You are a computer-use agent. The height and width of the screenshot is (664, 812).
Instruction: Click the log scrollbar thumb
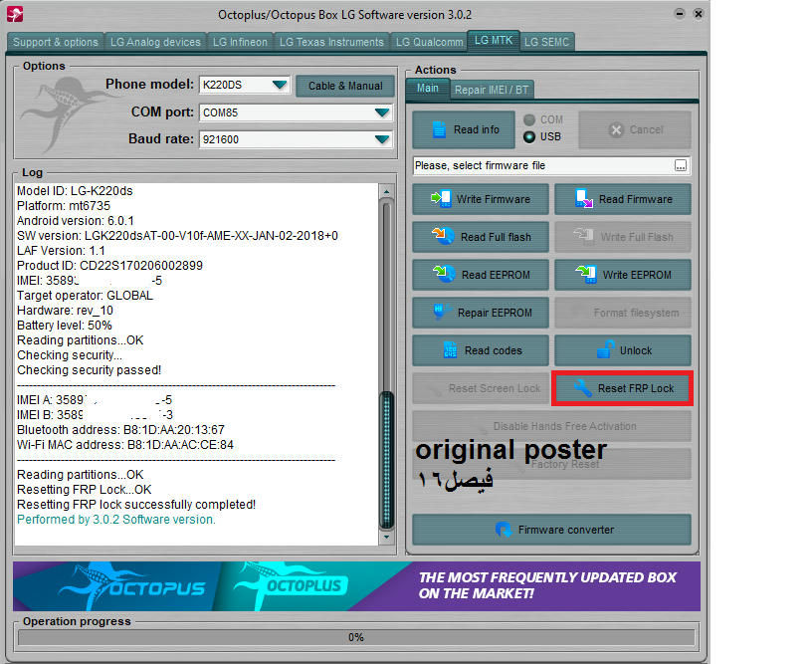click(x=386, y=460)
